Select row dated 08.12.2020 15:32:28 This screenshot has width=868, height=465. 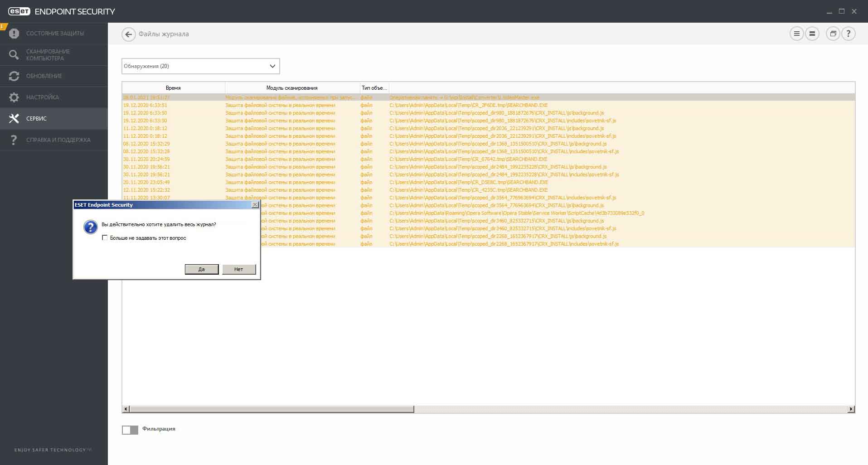488,151
